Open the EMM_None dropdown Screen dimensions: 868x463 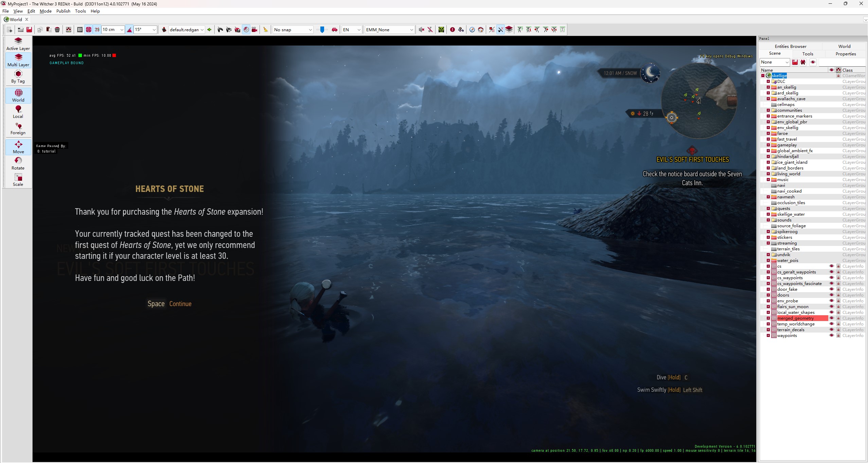pos(389,30)
